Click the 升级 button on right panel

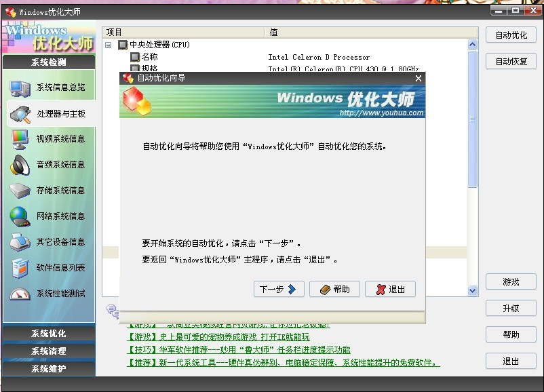(511, 308)
